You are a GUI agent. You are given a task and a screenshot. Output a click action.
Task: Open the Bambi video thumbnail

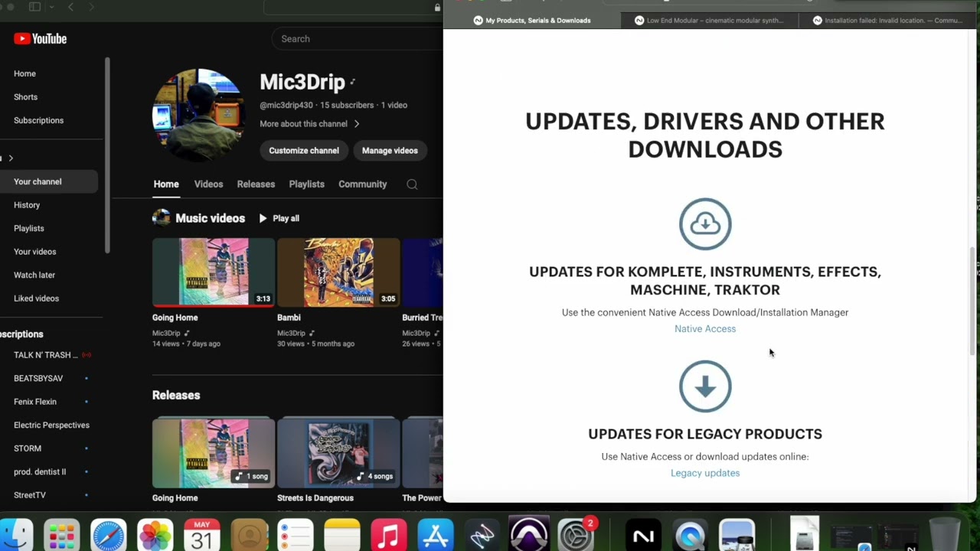[338, 272]
